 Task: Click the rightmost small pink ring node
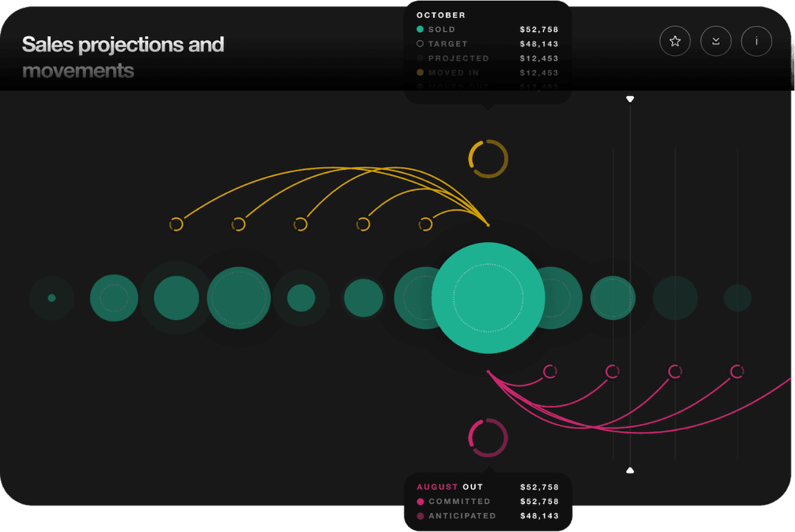[737, 371]
